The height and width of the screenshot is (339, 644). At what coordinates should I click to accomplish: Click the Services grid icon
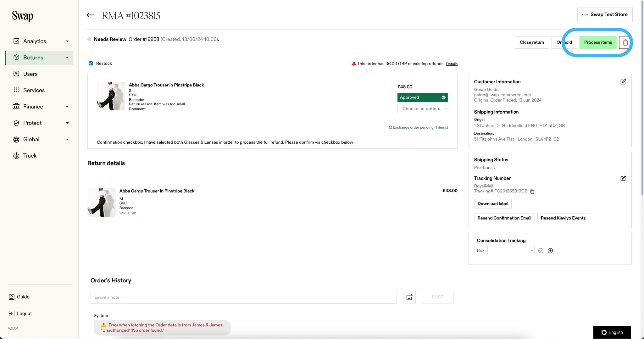click(16, 90)
